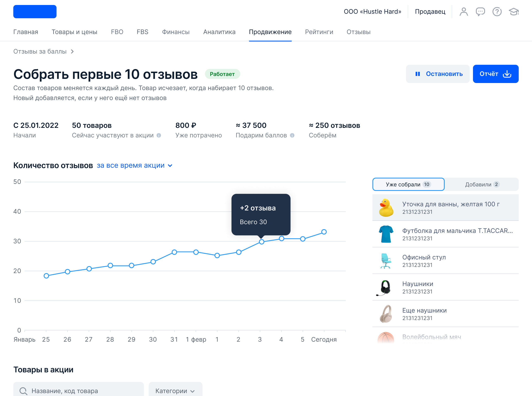Open the chat messages icon
Screen dimensions: 532x396
coord(480,11)
